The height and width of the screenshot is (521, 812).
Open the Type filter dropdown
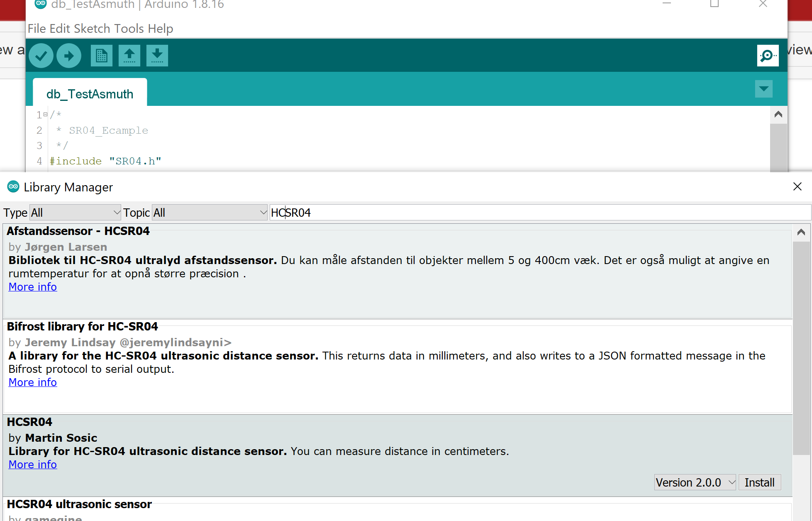pos(75,213)
